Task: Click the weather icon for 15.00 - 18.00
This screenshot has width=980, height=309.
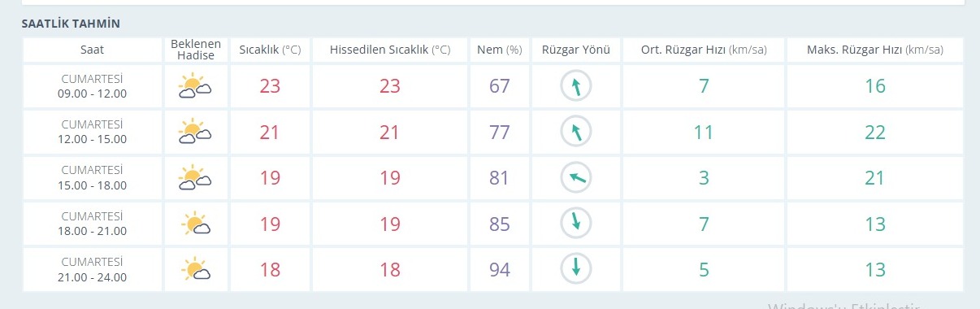Action: 195,177
